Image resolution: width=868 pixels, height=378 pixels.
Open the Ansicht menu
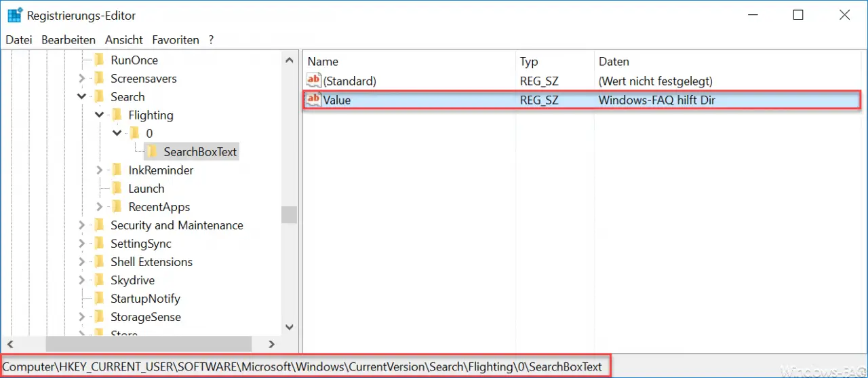click(124, 40)
